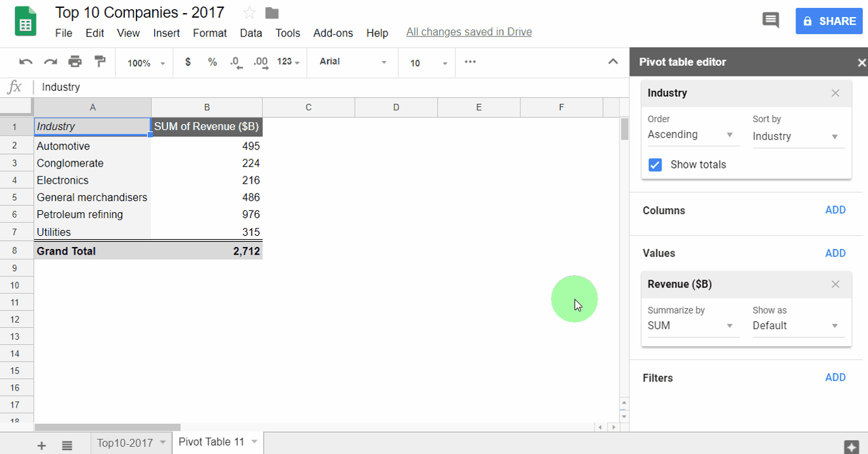Select the Automotive cell
868x454 pixels.
click(x=92, y=146)
